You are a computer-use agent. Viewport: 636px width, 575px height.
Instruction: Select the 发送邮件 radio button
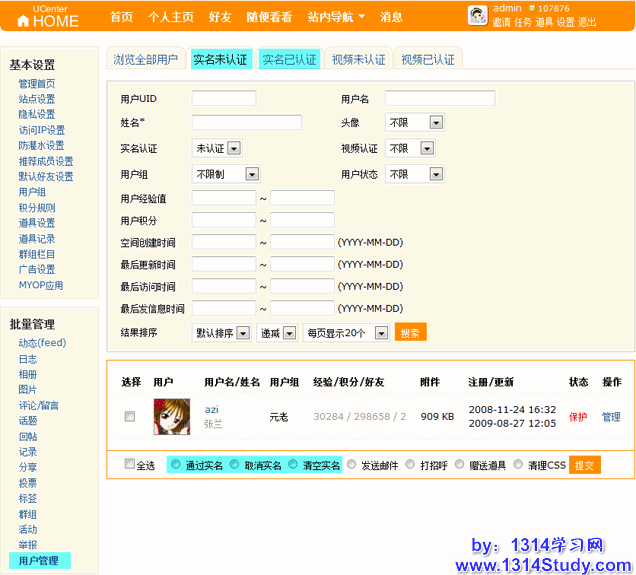pos(351,465)
